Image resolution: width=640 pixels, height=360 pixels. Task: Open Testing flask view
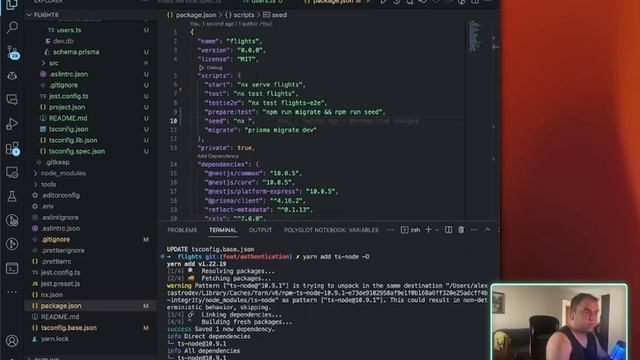click(x=12, y=196)
